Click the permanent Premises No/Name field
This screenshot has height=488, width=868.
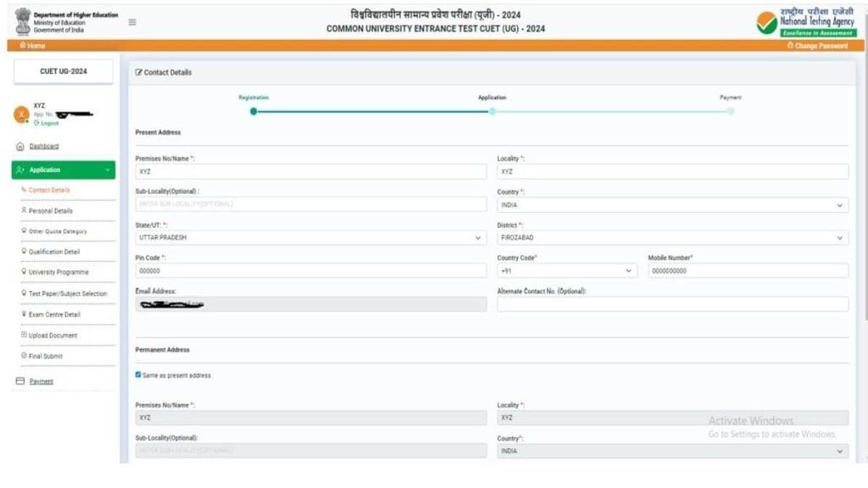click(311, 418)
